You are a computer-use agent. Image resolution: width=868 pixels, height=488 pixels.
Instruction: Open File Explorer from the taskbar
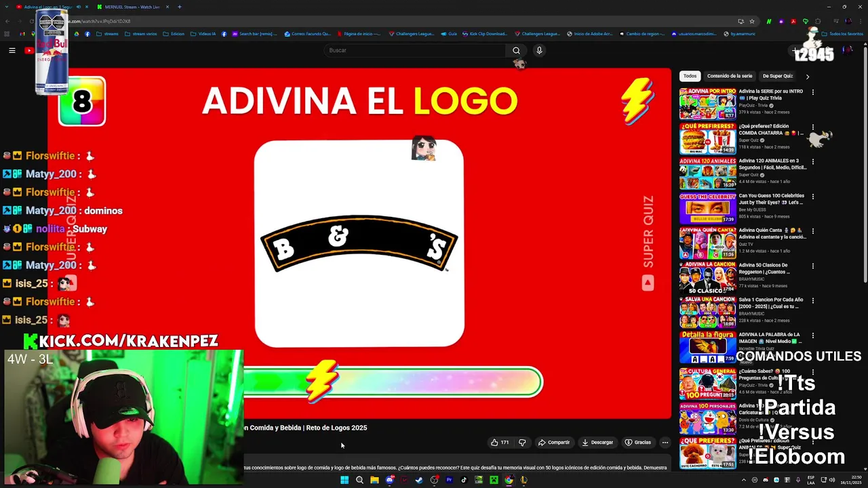[374, 480]
